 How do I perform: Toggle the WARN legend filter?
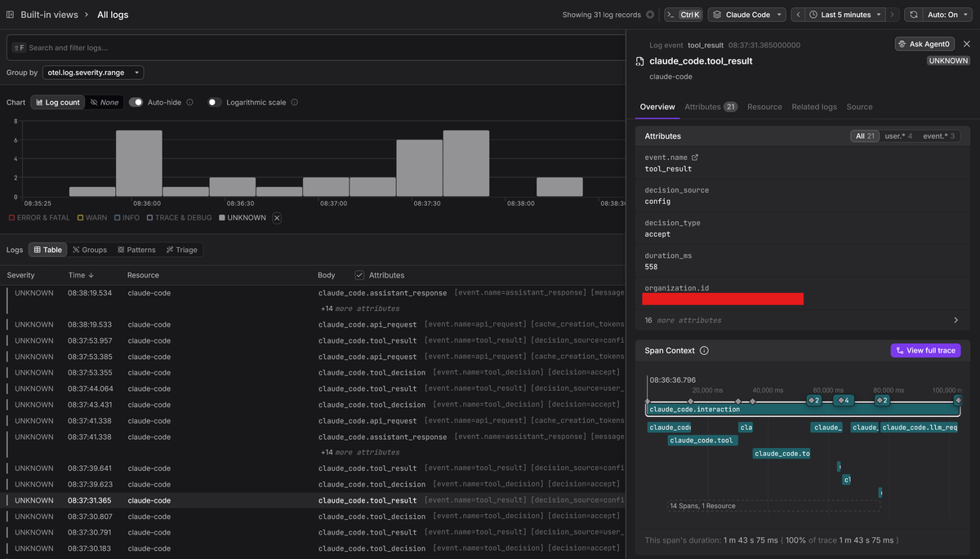click(x=92, y=218)
